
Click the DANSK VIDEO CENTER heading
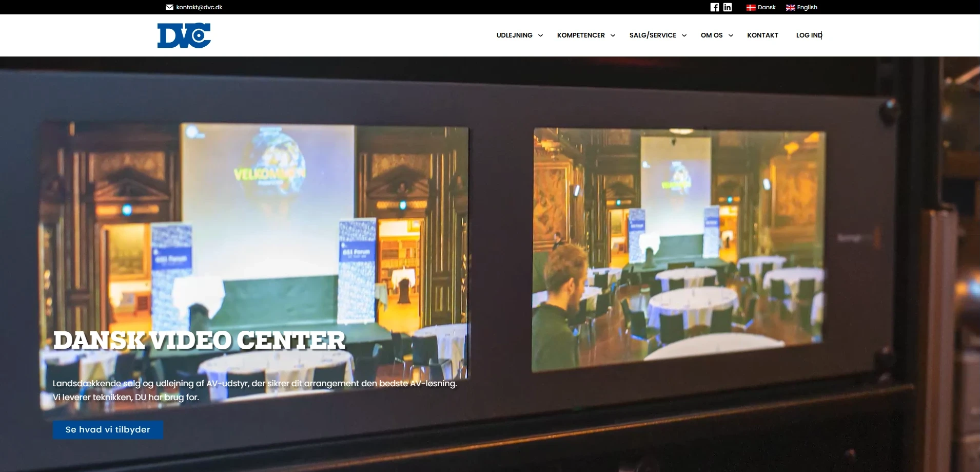200,341
